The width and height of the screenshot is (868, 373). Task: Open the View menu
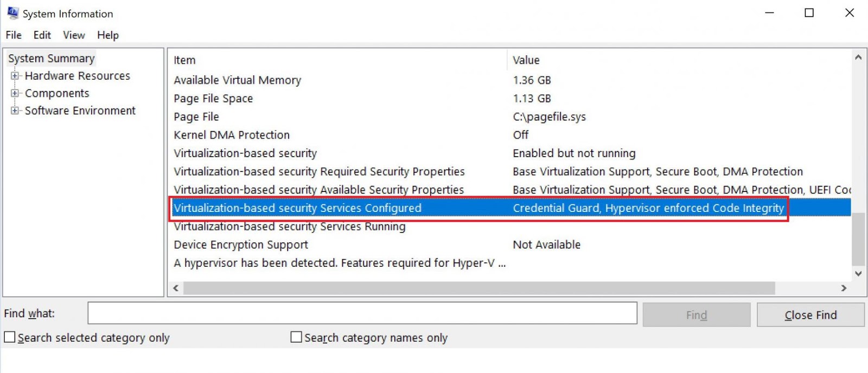[x=74, y=35]
